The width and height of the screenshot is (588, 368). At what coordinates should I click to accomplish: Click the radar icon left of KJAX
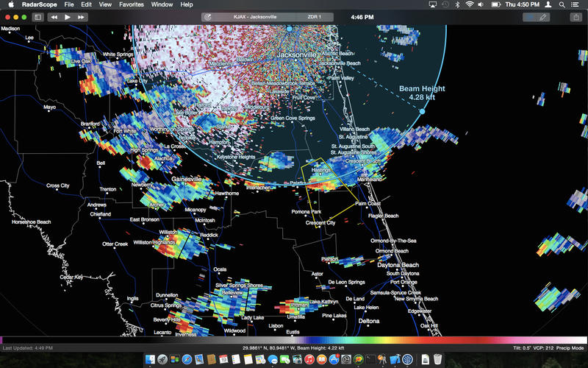pos(209,16)
